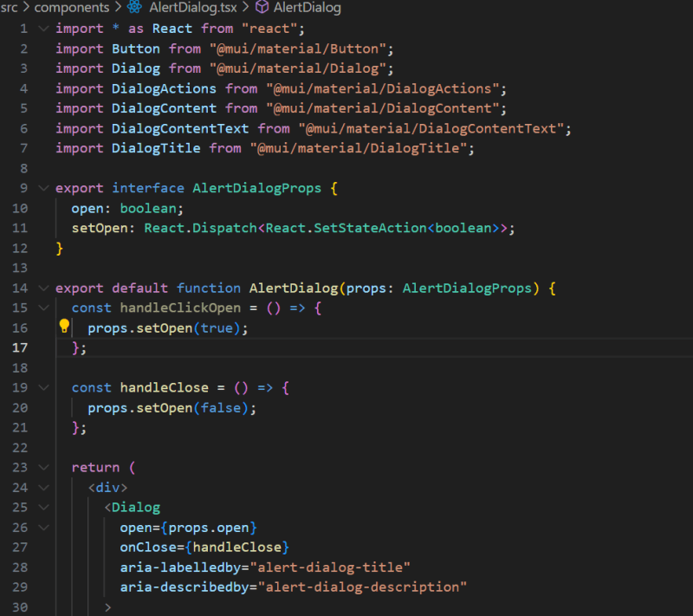693x616 pixels.
Task: Click line number 17 in the gutter
Action: pos(20,347)
